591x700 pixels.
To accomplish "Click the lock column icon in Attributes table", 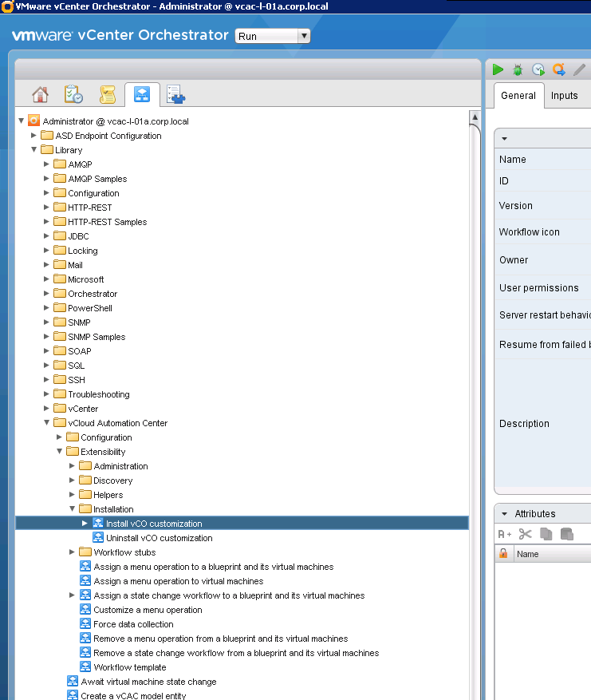I will click(x=503, y=554).
